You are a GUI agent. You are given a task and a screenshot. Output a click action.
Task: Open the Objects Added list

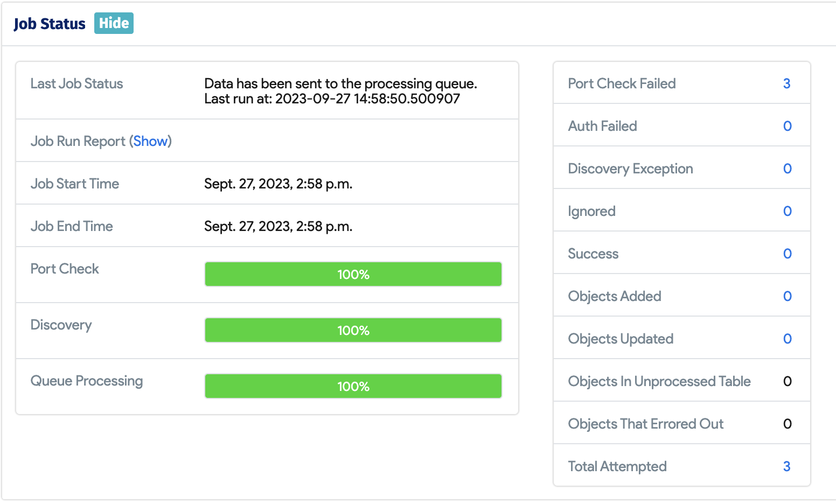point(787,296)
